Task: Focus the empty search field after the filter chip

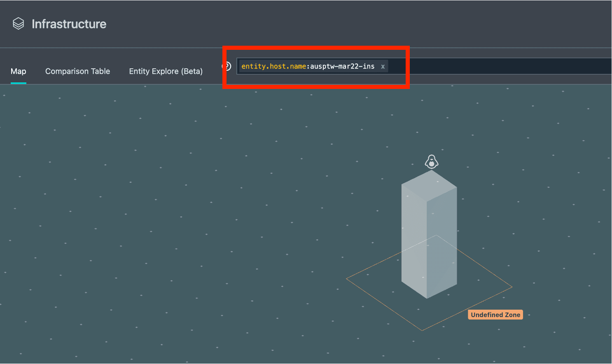Action: pos(494,66)
